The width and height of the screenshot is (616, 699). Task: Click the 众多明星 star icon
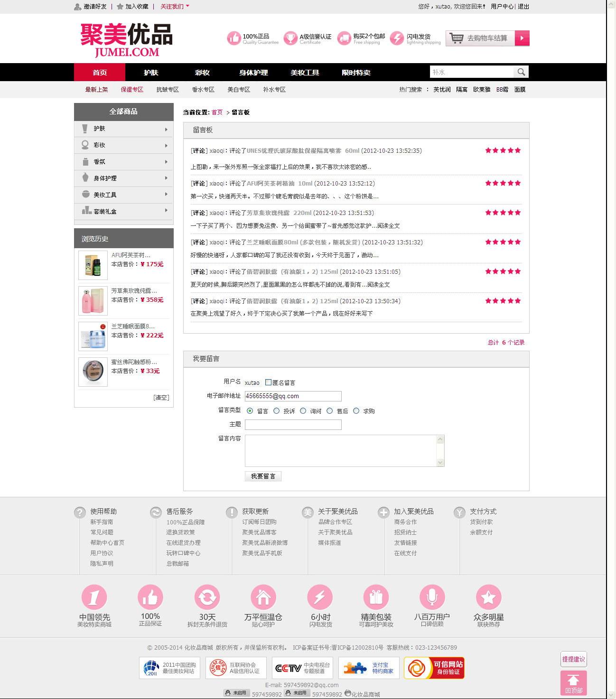click(x=488, y=597)
